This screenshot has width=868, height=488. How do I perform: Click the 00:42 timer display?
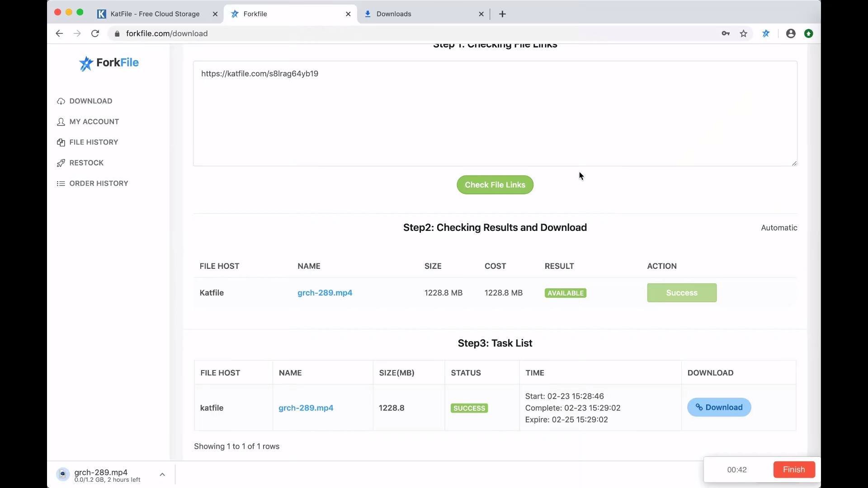[x=737, y=470]
